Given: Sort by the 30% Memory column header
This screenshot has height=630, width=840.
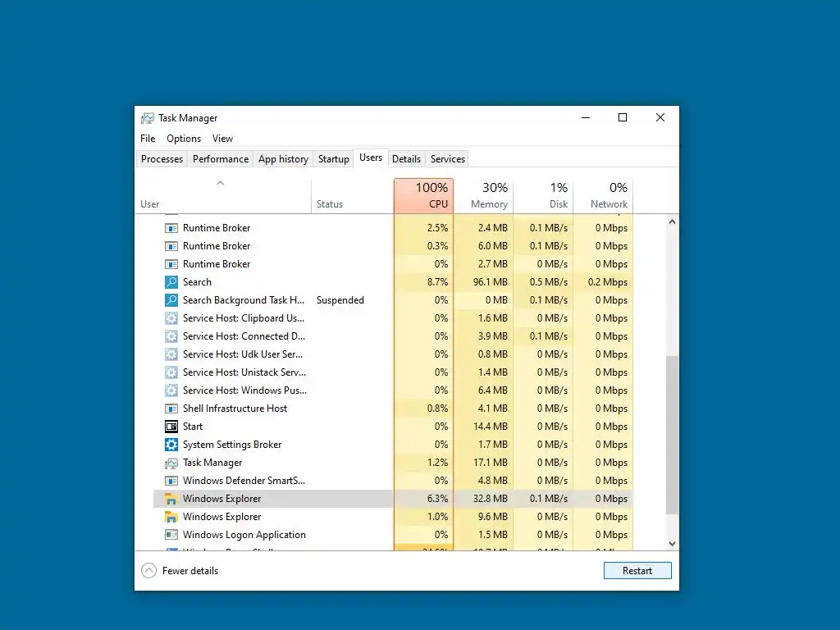Looking at the screenshot, I should point(484,196).
